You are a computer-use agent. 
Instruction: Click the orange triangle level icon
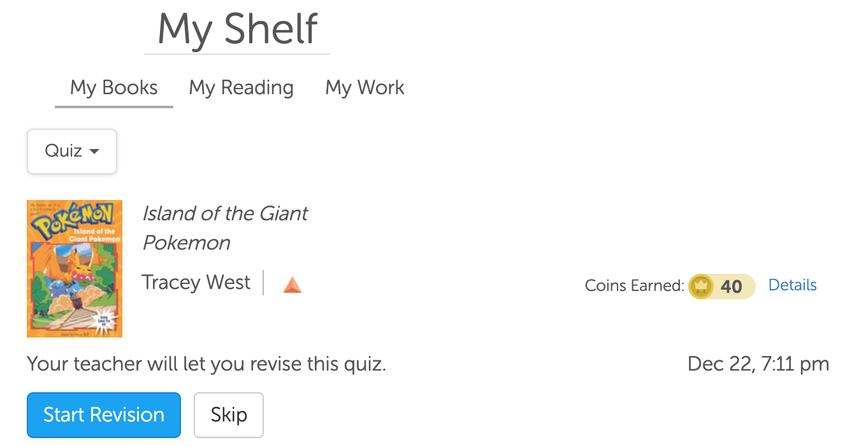click(293, 285)
